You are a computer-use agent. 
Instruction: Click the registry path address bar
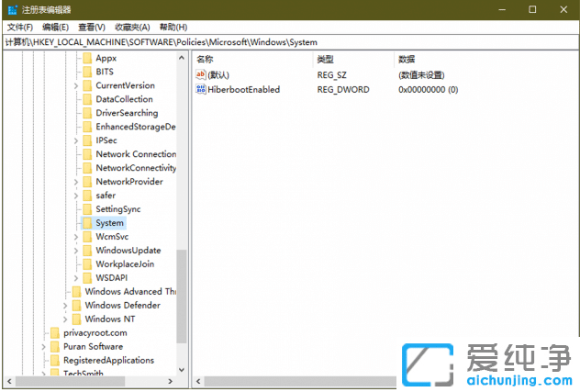click(290, 42)
